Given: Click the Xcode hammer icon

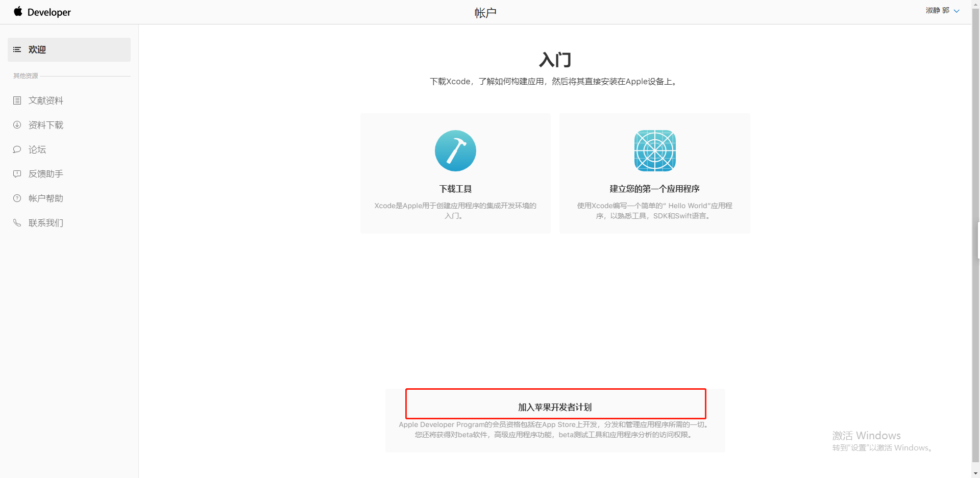Looking at the screenshot, I should [x=455, y=150].
